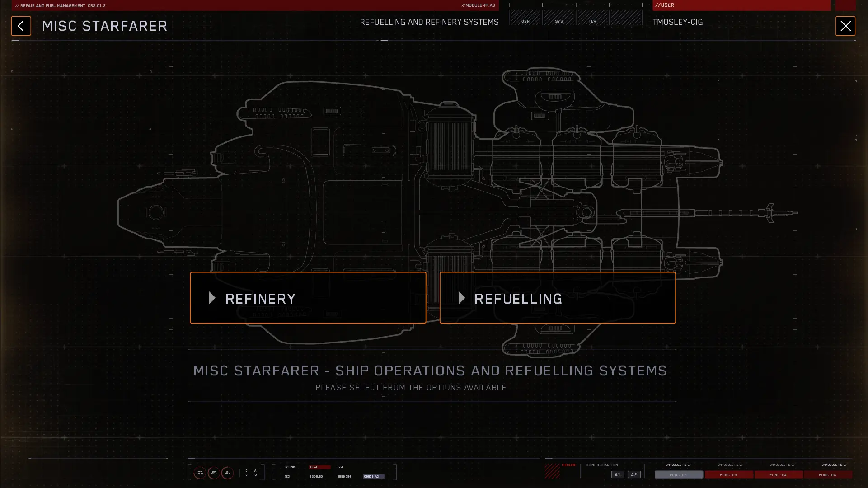Select the SYS tab
868x488 pixels.
(x=559, y=19)
